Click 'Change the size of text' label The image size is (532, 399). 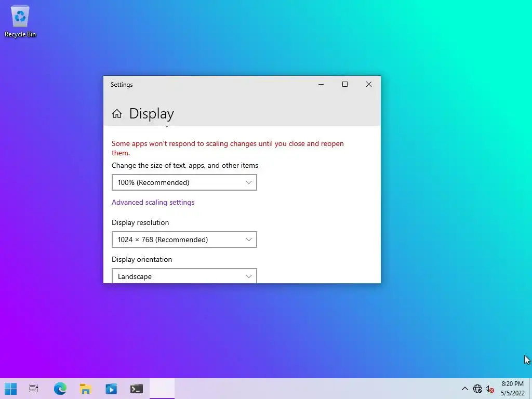coord(185,166)
